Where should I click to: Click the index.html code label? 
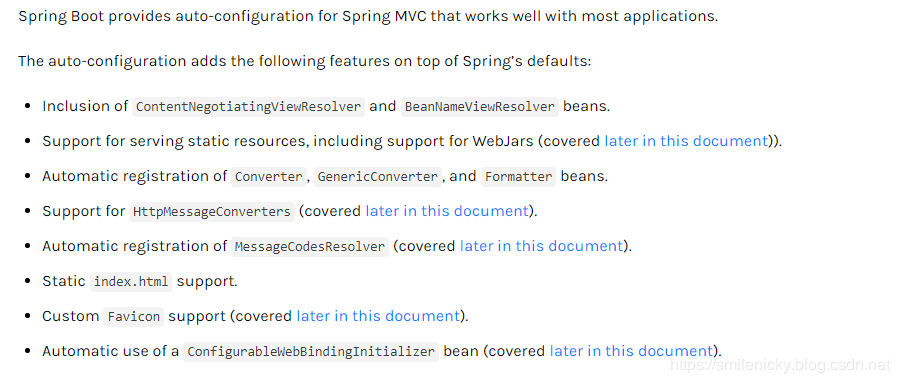pos(131,282)
